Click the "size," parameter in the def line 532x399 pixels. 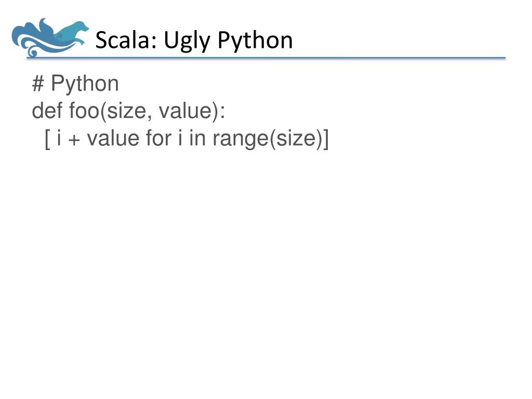(x=126, y=111)
